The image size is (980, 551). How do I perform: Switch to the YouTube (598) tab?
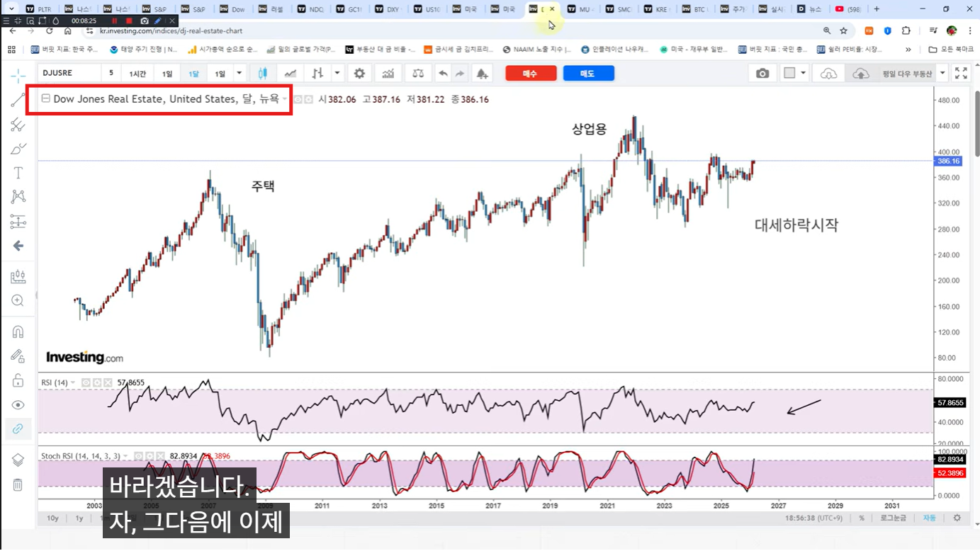pyautogui.click(x=847, y=9)
